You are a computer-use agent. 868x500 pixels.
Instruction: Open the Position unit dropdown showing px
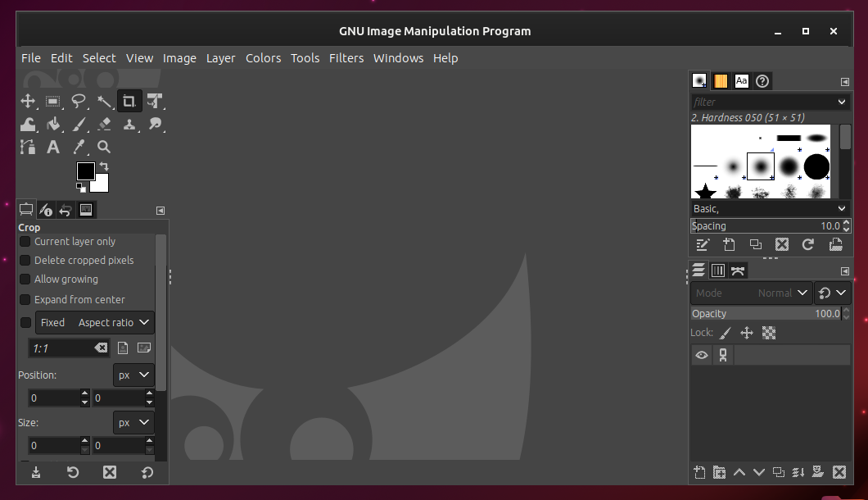click(133, 375)
